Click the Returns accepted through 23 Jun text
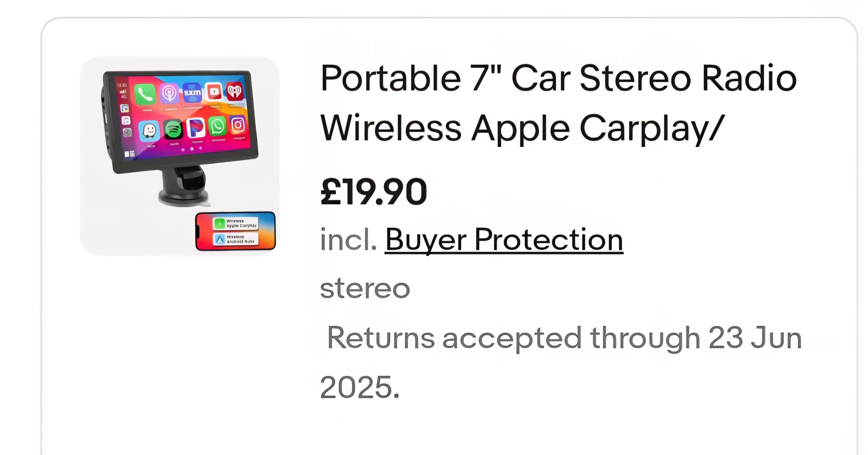 [564, 338]
